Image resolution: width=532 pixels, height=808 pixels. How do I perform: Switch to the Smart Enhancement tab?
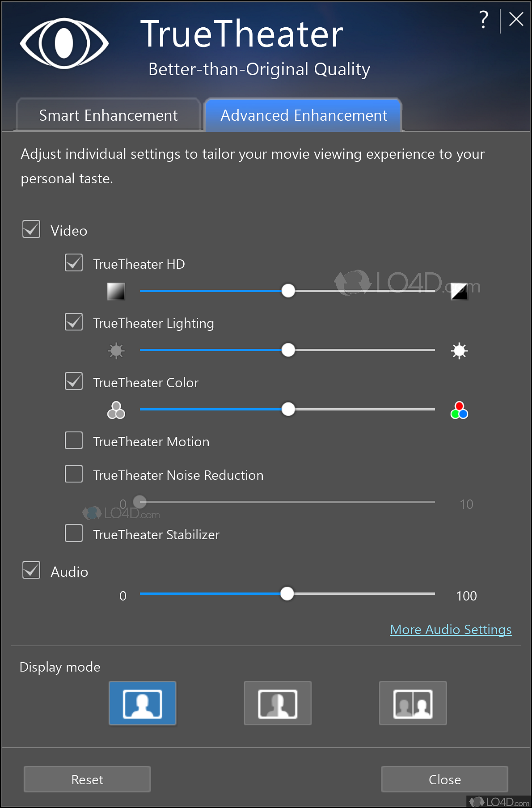108,115
